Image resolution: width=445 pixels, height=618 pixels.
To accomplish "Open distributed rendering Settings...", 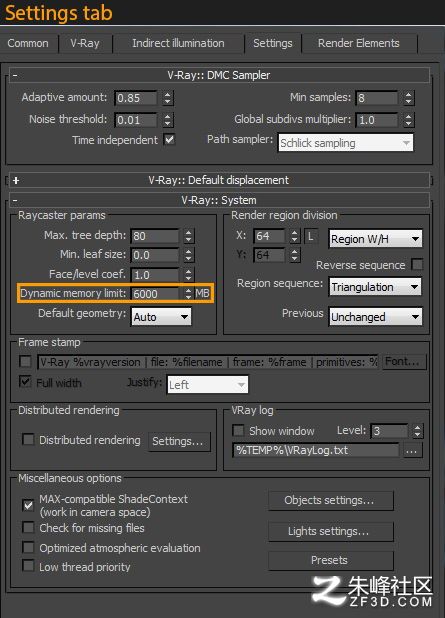I will coord(179,441).
